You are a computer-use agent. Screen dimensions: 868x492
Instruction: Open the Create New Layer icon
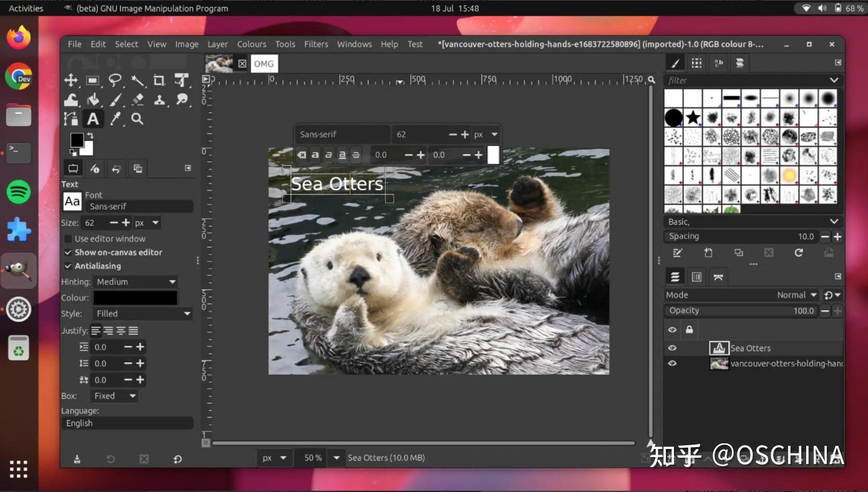click(708, 253)
